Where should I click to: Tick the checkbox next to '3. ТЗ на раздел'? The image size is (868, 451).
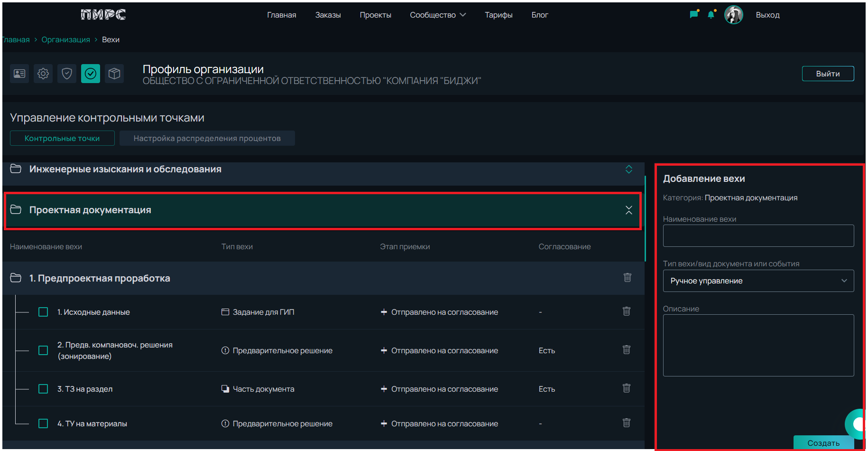43,389
